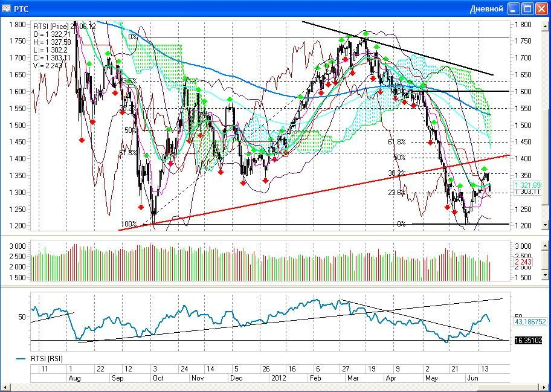Click the 'V: = 2 243' volume legend line
The width and height of the screenshot is (551, 392).
(x=48, y=65)
